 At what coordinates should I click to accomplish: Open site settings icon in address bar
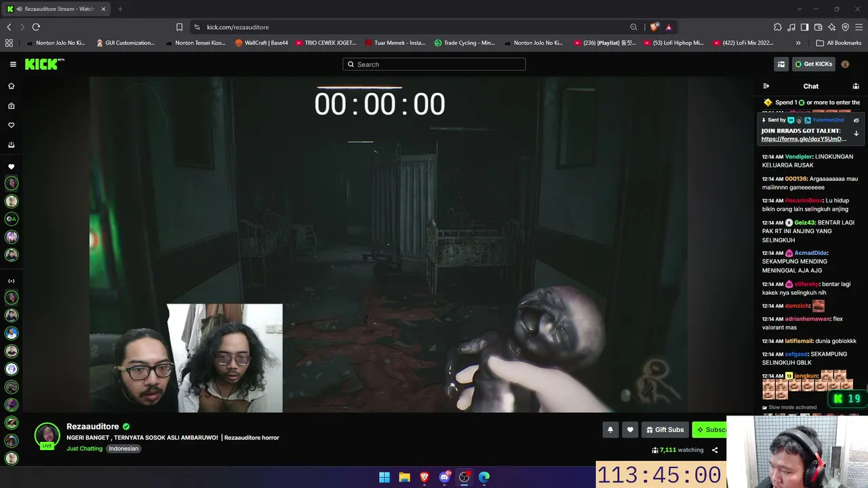click(x=197, y=27)
